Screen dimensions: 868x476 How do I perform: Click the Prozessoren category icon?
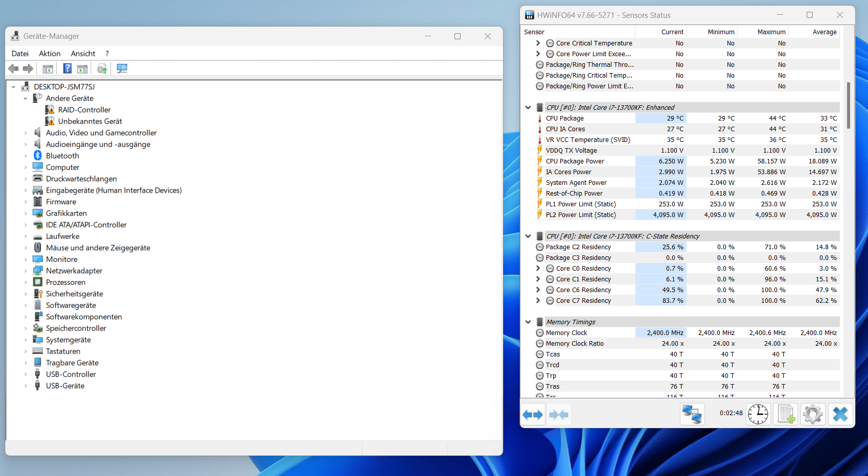tap(37, 282)
